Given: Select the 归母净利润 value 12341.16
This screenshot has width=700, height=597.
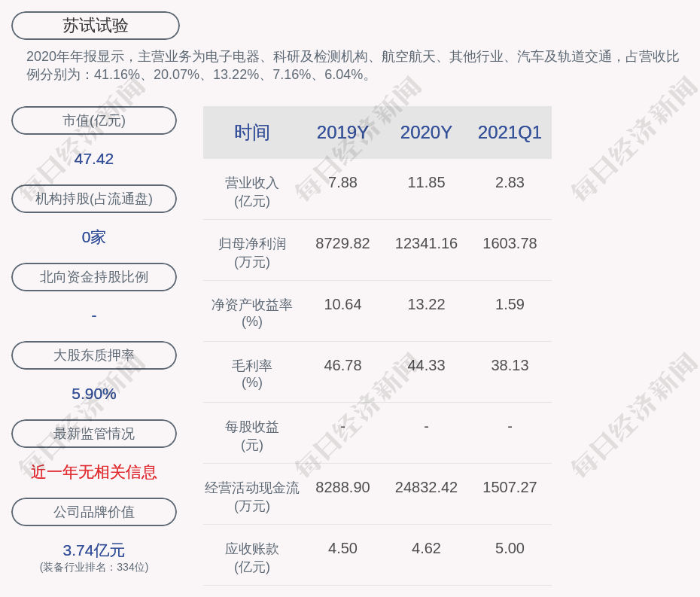Looking at the screenshot, I should tap(426, 244).
